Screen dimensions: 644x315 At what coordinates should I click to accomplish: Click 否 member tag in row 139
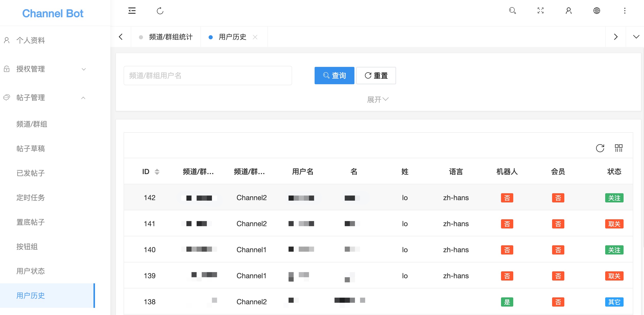click(x=558, y=276)
